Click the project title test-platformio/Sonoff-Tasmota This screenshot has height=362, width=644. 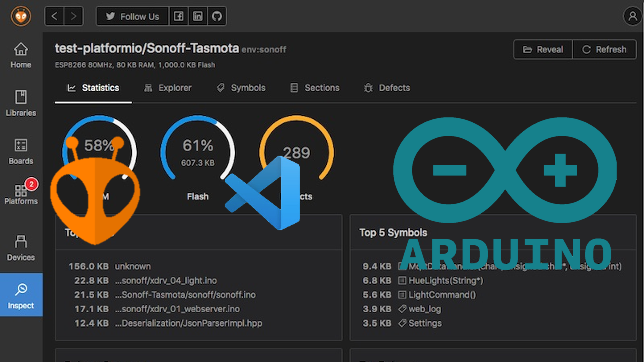tap(147, 48)
